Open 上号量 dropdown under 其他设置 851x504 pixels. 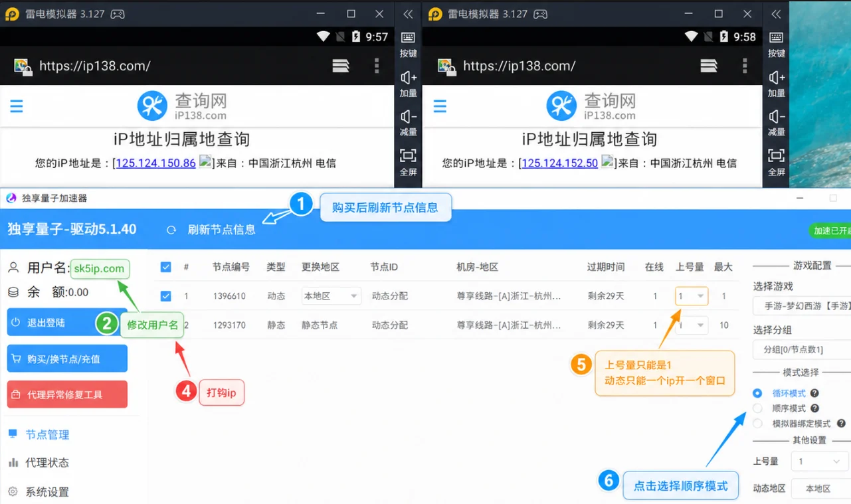point(820,461)
